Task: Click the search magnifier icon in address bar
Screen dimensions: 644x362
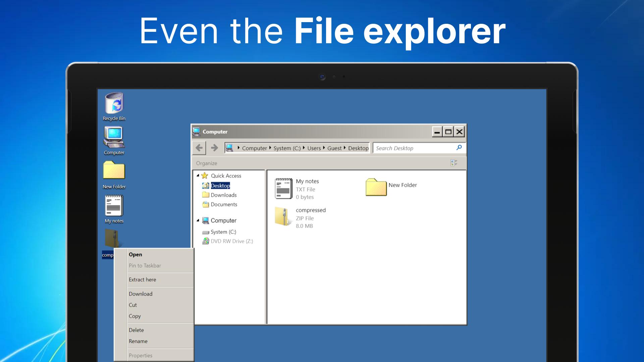Action: click(460, 148)
